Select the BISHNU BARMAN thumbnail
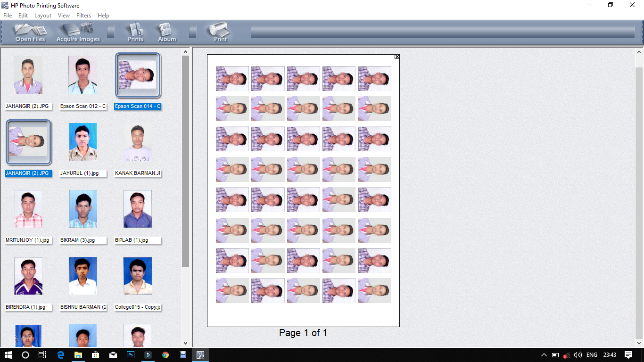The image size is (644, 362). (x=83, y=276)
